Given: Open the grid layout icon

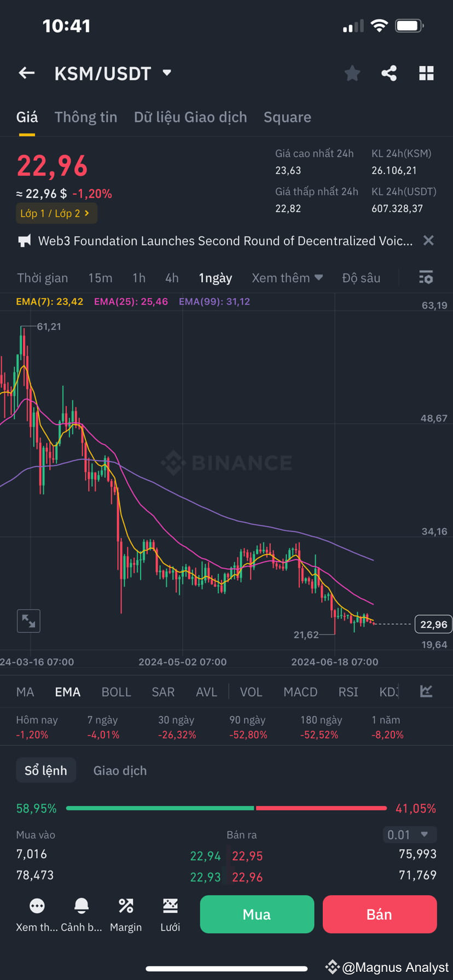Looking at the screenshot, I should coord(426,73).
